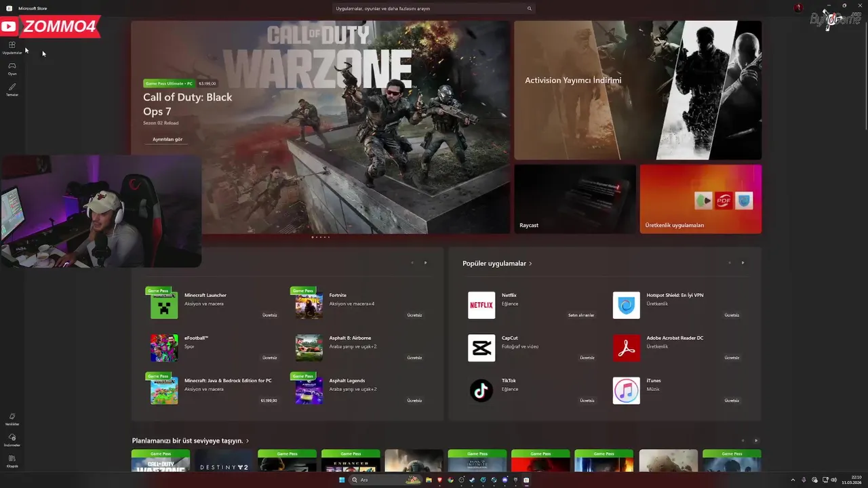This screenshot has height=488, width=868.
Task: Click the Ayrıntıları gör button
Action: [167, 139]
